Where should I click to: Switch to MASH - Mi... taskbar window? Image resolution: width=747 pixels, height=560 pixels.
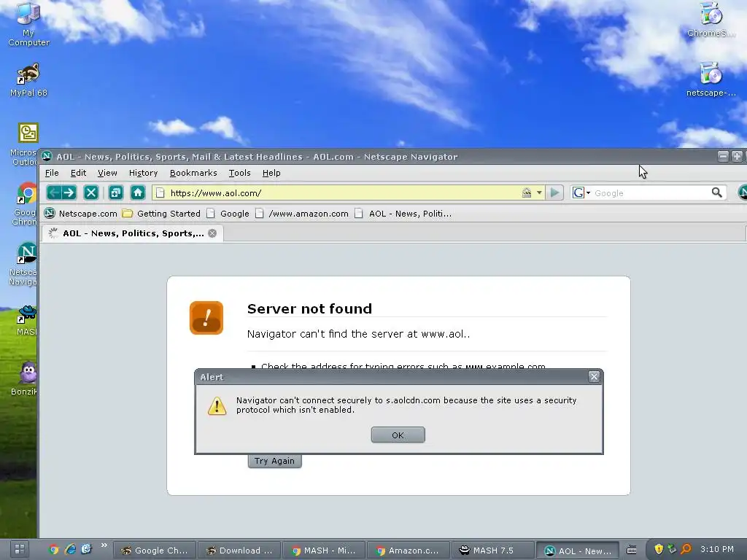[x=324, y=551]
